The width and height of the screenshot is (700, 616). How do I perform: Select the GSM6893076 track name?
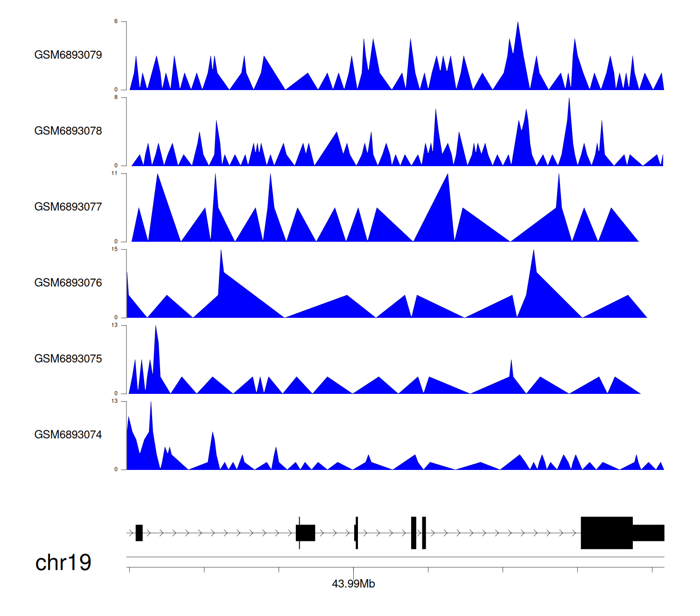point(68,283)
